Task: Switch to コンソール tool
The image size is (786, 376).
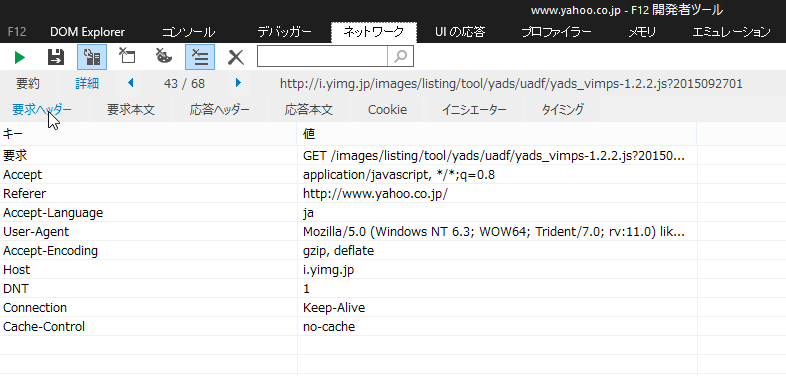Action: [x=188, y=32]
